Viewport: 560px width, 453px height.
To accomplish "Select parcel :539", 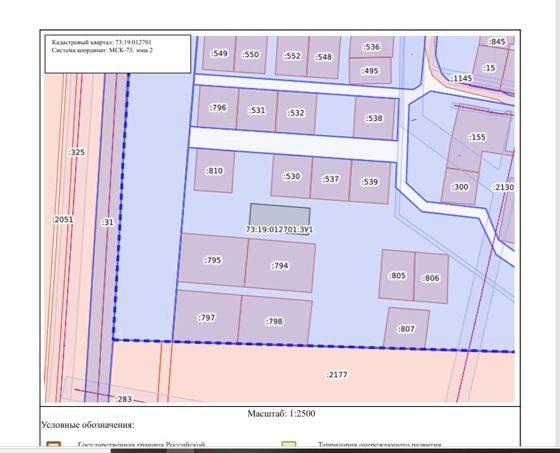I will coord(369,181).
